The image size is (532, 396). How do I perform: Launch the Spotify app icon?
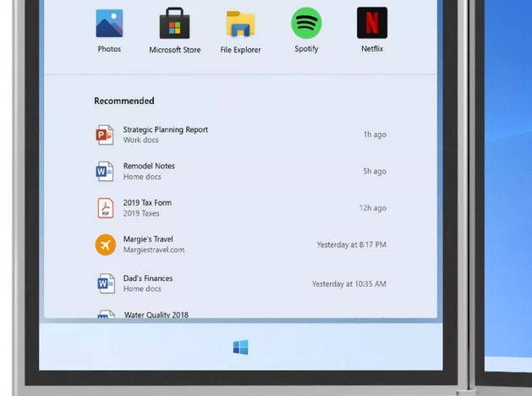pyautogui.click(x=306, y=23)
